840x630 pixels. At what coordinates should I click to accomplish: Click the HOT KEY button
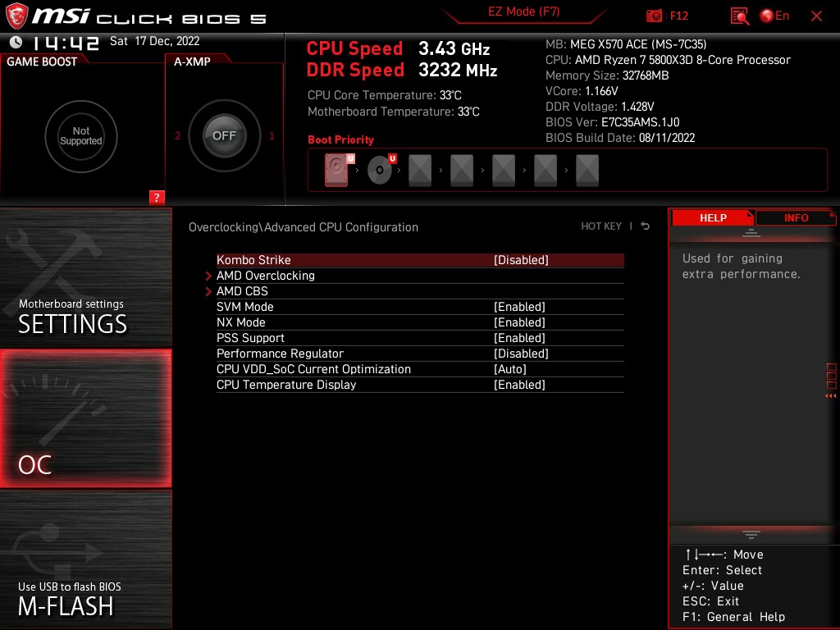click(601, 226)
